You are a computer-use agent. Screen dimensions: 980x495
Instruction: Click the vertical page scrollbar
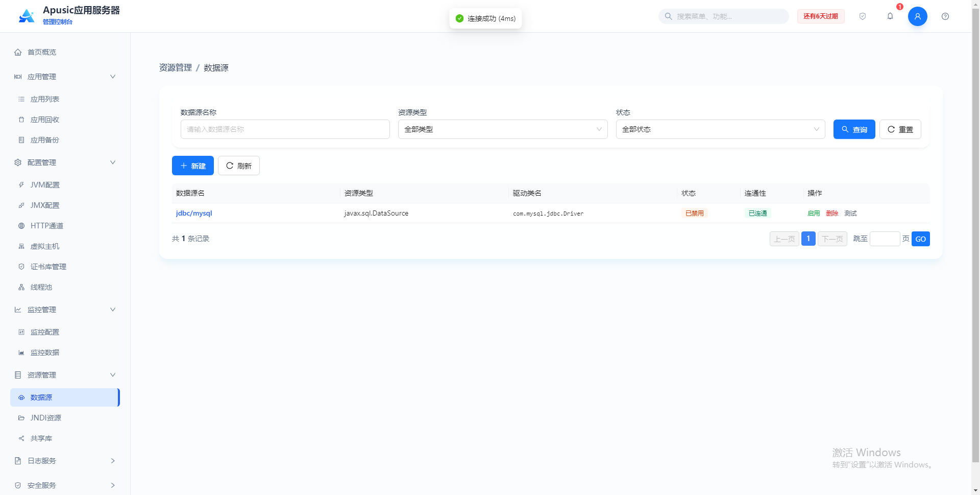click(x=975, y=235)
